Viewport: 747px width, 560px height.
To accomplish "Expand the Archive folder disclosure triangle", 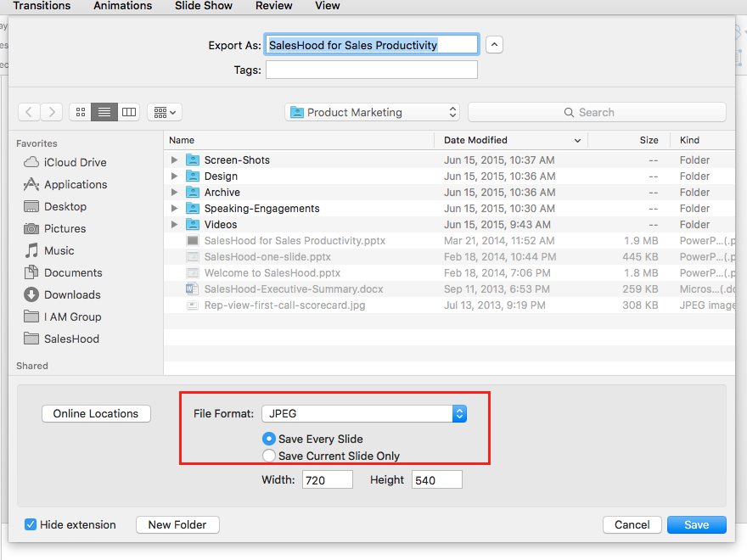I will (x=174, y=193).
